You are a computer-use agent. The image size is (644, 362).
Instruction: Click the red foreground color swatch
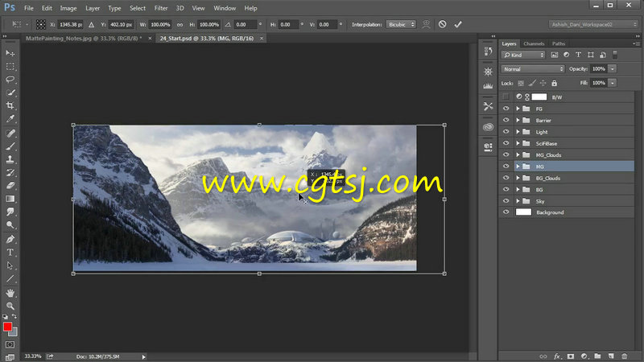tap(7, 327)
